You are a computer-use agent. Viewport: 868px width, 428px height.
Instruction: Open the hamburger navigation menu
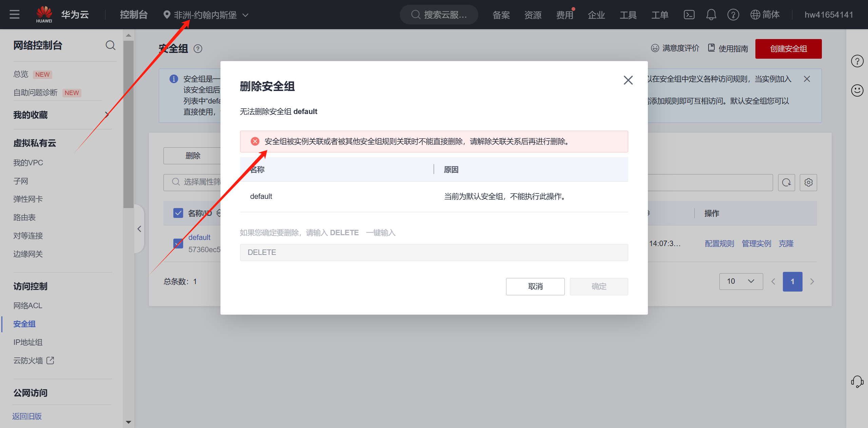(x=14, y=15)
